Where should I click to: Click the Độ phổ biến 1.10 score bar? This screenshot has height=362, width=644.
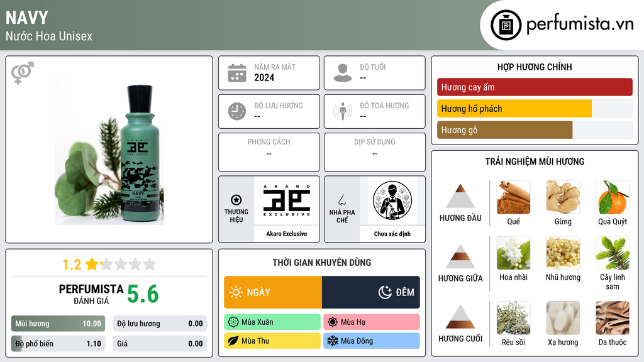[58, 344]
